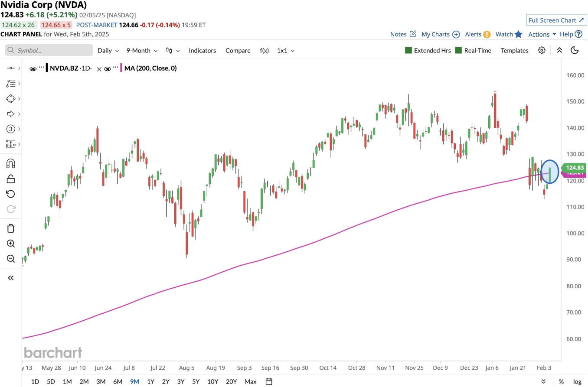The height and width of the screenshot is (387, 588).
Task: Expand the 9-Month period dropdown
Action: pyautogui.click(x=141, y=50)
